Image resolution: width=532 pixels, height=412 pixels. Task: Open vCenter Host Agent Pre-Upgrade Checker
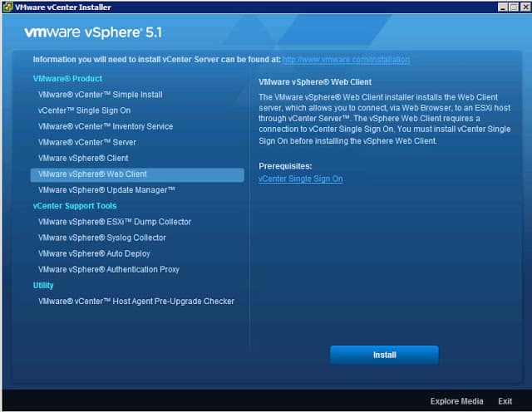pyautogui.click(x=136, y=302)
